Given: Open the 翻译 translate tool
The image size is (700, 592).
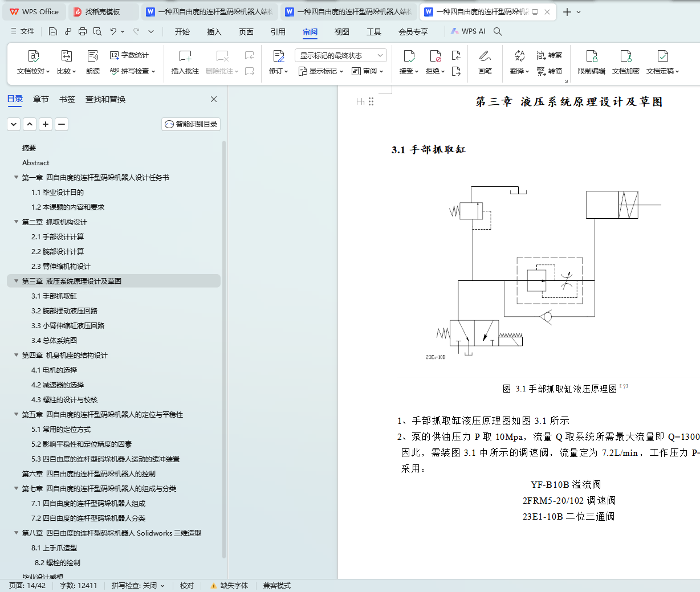Looking at the screenshot, I should (x=519, y=63).
